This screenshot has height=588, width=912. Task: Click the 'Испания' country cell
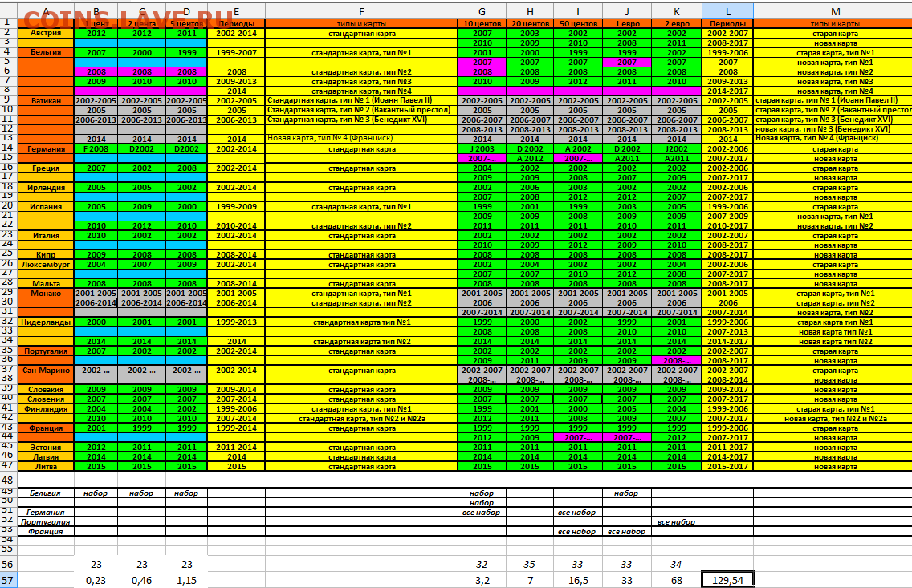(x=46, y=207)
